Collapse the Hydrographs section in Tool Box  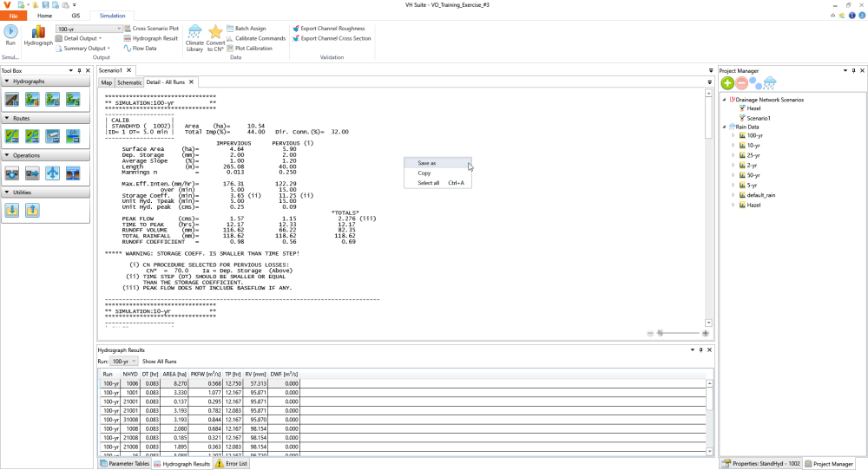[x=7, y=82]
